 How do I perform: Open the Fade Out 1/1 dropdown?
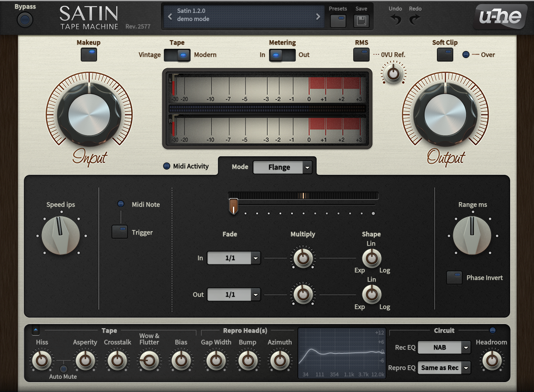coord(234,294)
